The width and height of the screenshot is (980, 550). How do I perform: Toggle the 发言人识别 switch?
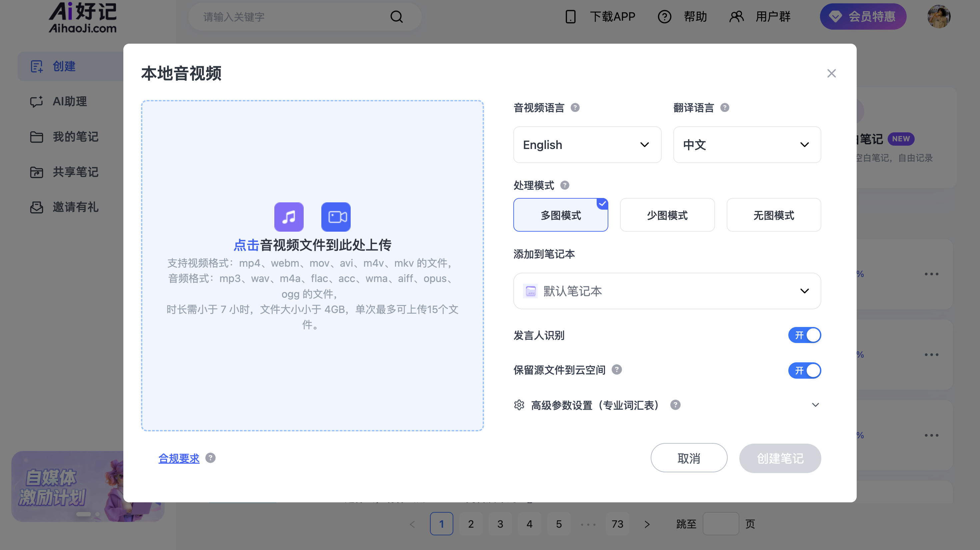804,335
